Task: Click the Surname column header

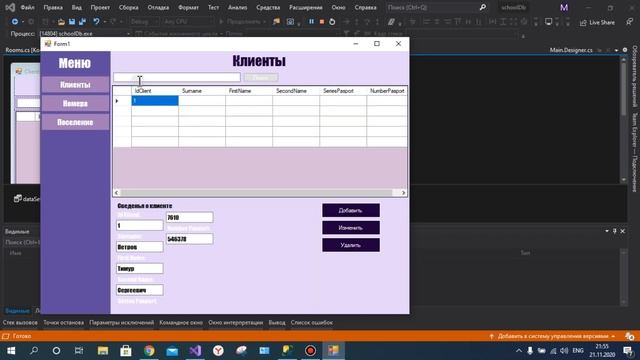Action: 202,91
